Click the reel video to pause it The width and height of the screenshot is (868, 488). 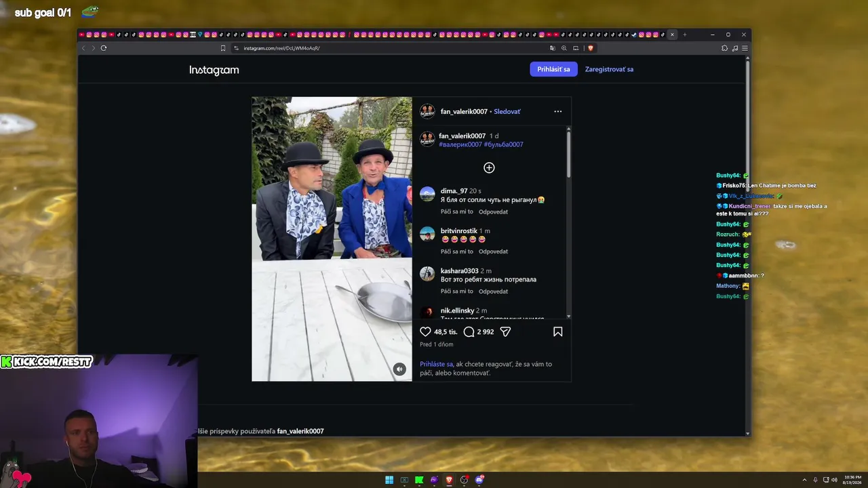click(332, 239)
